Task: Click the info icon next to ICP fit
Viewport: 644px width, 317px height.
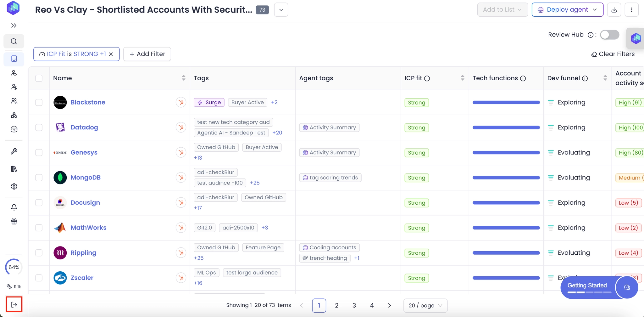Action: click(x=427, y=78)
